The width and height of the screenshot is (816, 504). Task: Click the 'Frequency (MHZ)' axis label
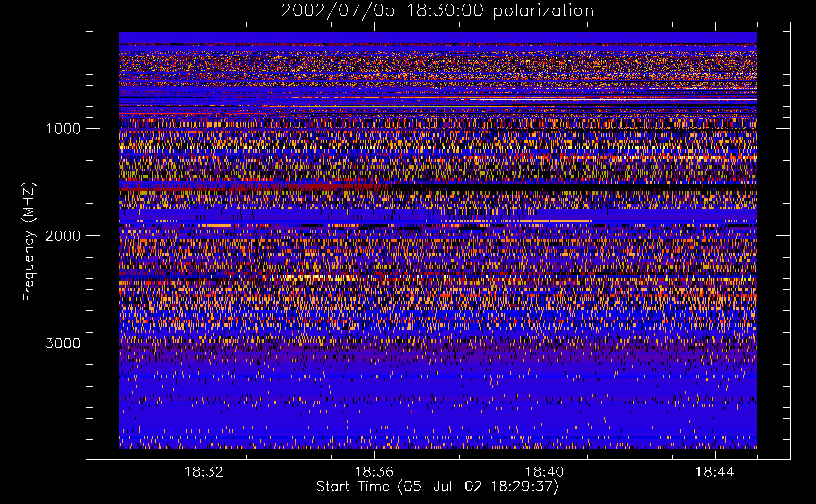pyautogui.click(x=29, y=242)
